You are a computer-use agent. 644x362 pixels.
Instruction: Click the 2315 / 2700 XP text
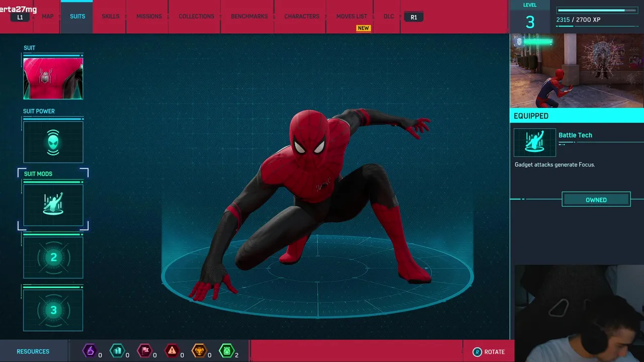tap(578, 20)
